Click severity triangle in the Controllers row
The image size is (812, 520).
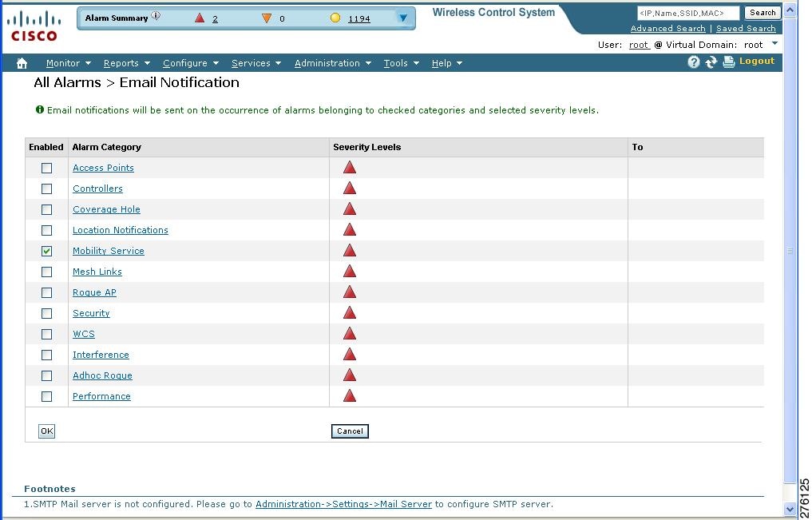[350, 188]
